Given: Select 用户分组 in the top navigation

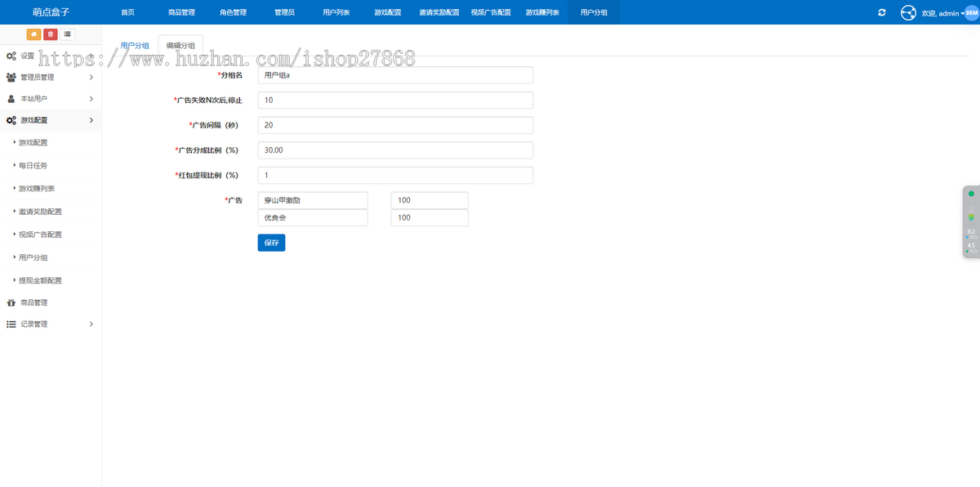Looking at the screenshot, I should (594, 12).
